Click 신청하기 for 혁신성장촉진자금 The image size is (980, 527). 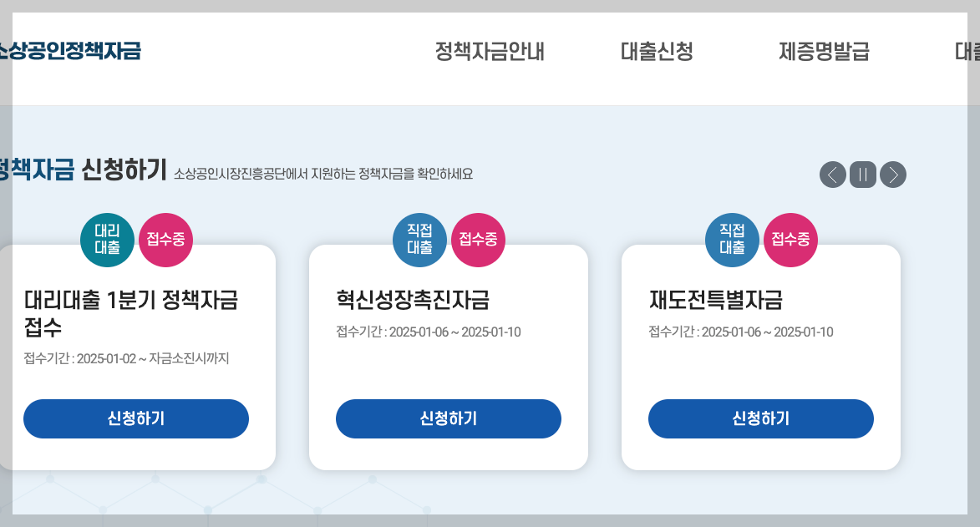(449, 418)
